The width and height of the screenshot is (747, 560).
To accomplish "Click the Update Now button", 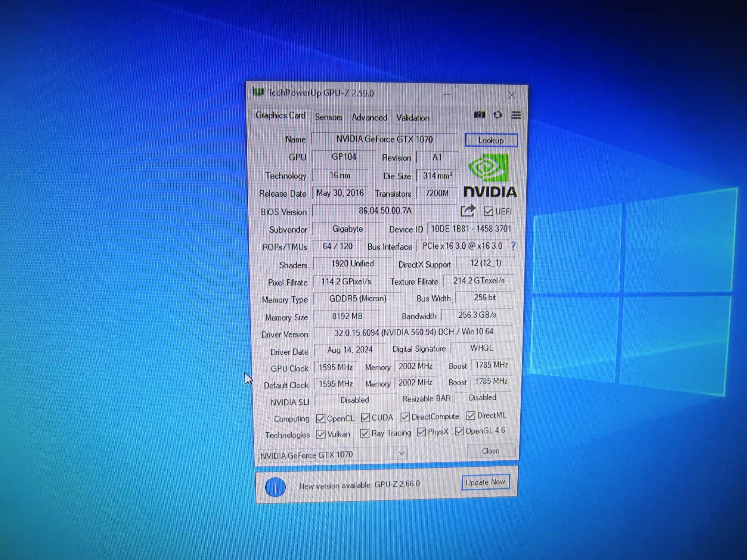I will pyautogui.click(x=486, y=482).
